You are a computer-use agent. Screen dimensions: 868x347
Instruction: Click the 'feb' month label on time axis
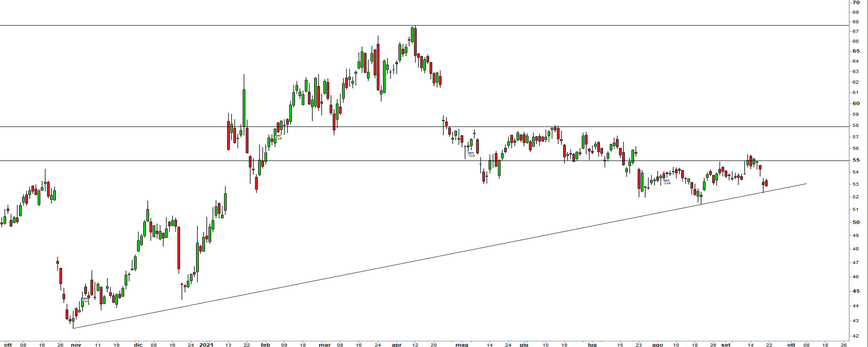point(265,345)
